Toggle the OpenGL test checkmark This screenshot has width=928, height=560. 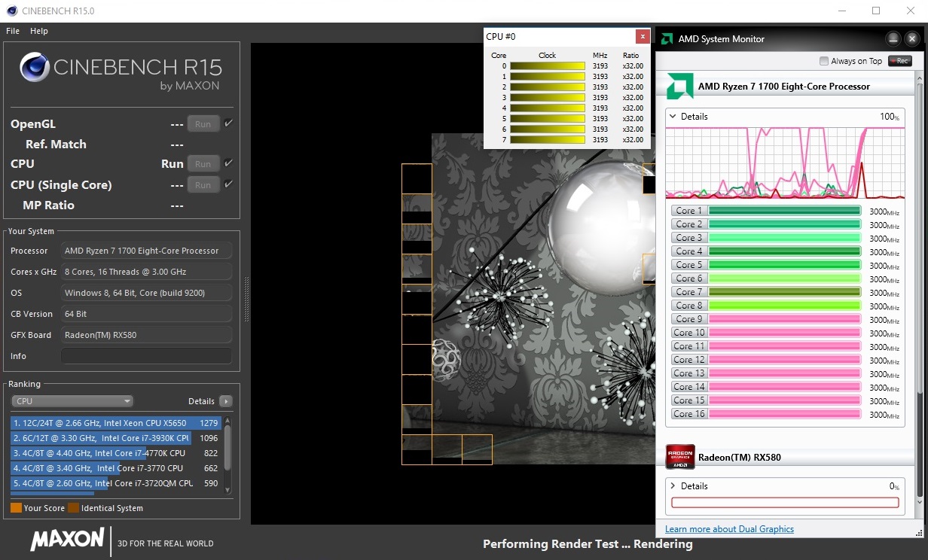click(228, 123)
